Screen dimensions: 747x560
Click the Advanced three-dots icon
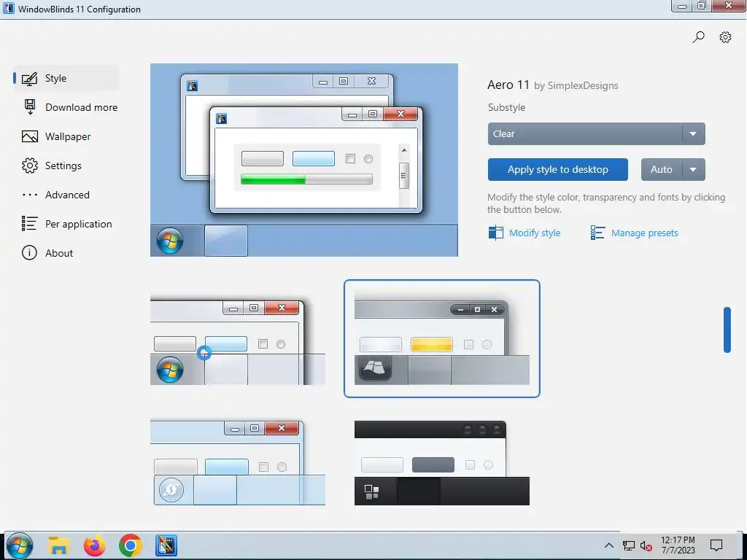pos(29,195)
